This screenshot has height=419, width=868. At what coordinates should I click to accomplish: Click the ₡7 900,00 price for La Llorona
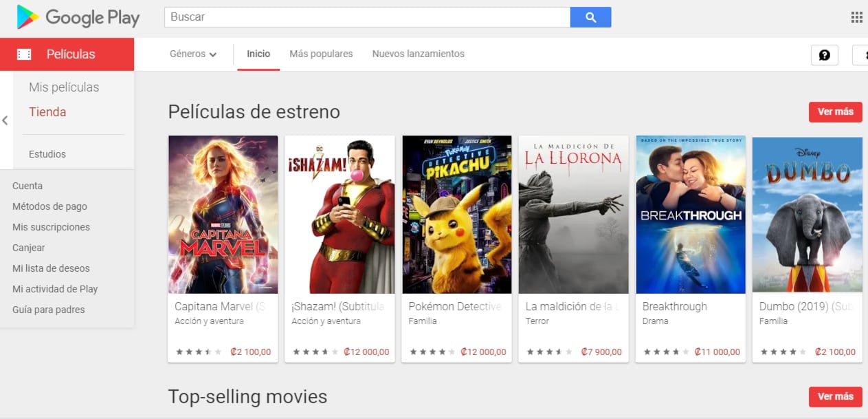click(x=601, y=352)
